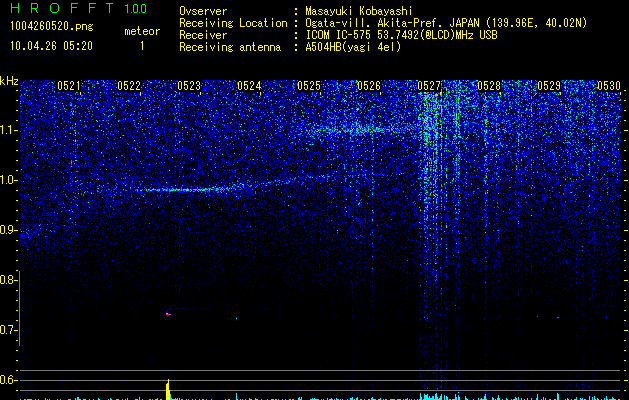
Task: Click the 0524 time marker
Action: pos(249,85)
